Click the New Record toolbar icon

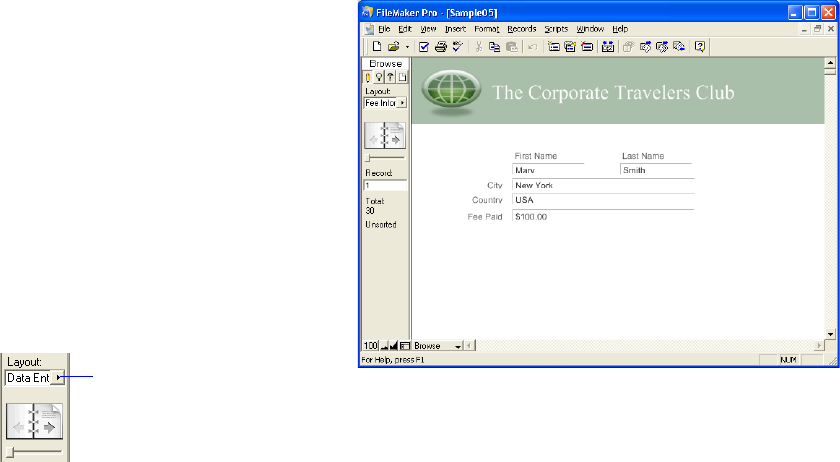[553, 47]
